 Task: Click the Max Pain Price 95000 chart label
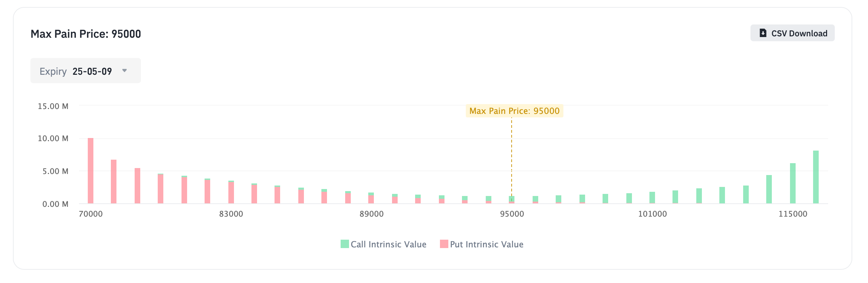[x=514, y=111]
